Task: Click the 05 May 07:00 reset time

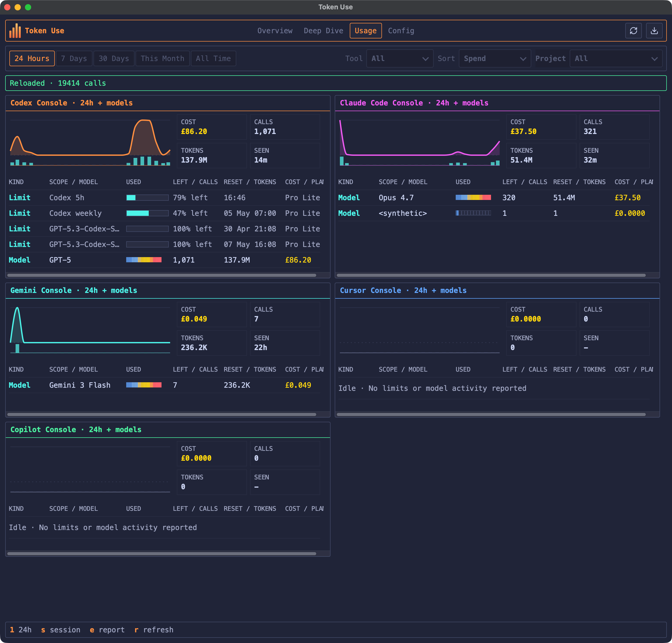Action: click(250, 213)
